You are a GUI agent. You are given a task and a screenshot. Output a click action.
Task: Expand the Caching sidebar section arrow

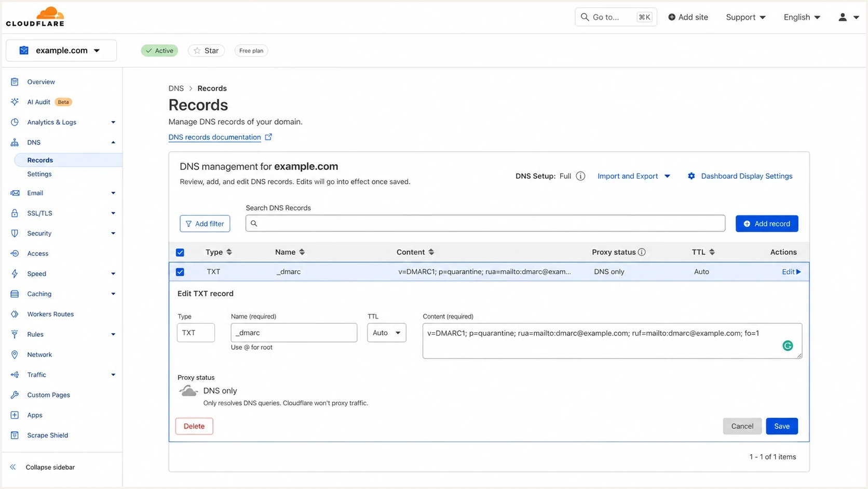(113, 294)
